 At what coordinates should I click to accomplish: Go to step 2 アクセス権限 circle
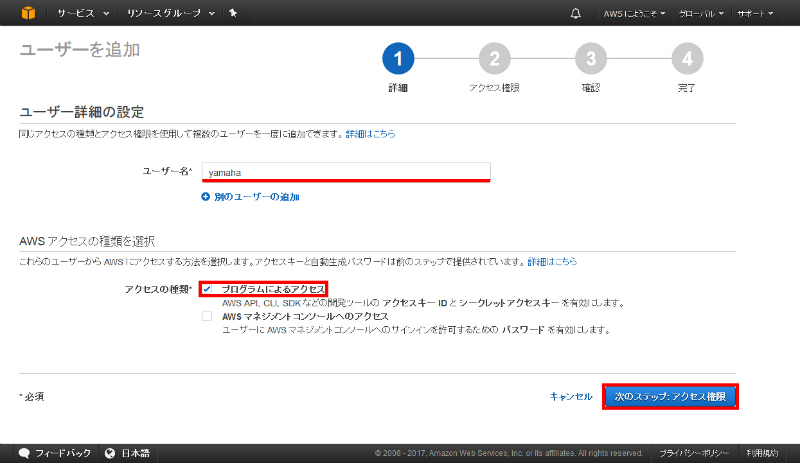[x=494, y=58]
